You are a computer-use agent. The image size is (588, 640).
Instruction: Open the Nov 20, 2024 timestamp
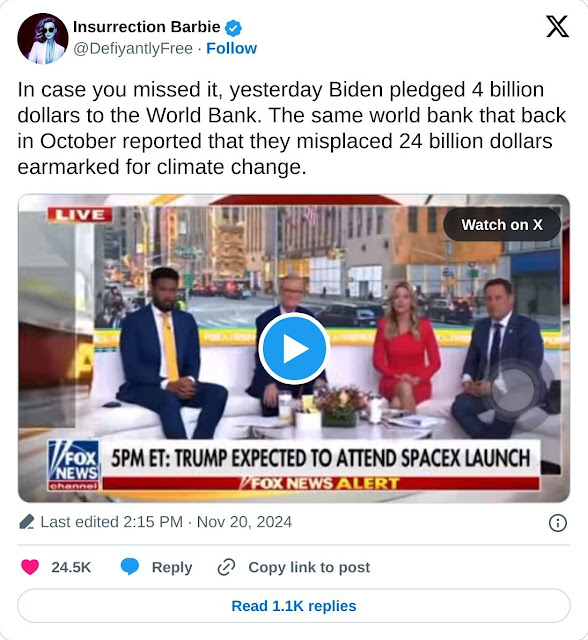pyautogui.click(x=244, y=522)
